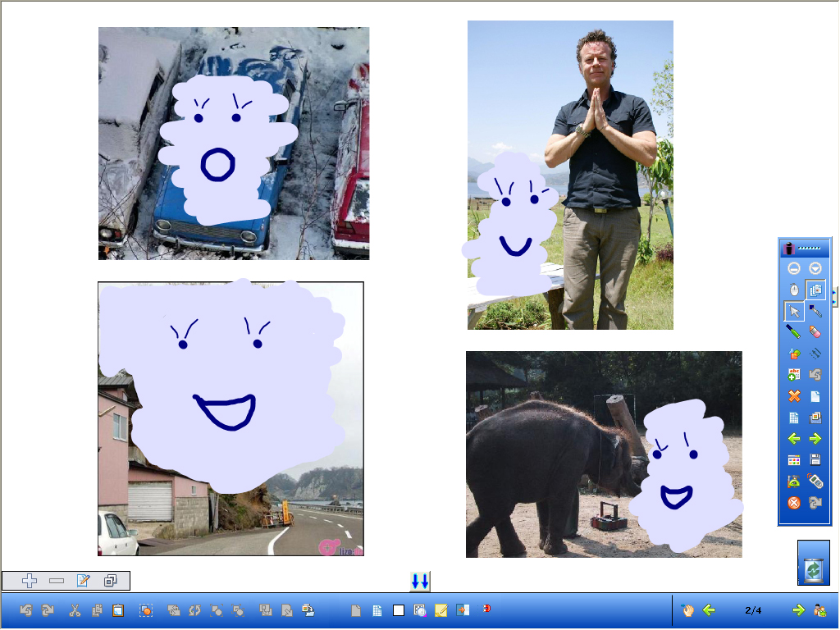
Task: Select the arrow pointer tool in floating palette
Action: pos(794,311)
